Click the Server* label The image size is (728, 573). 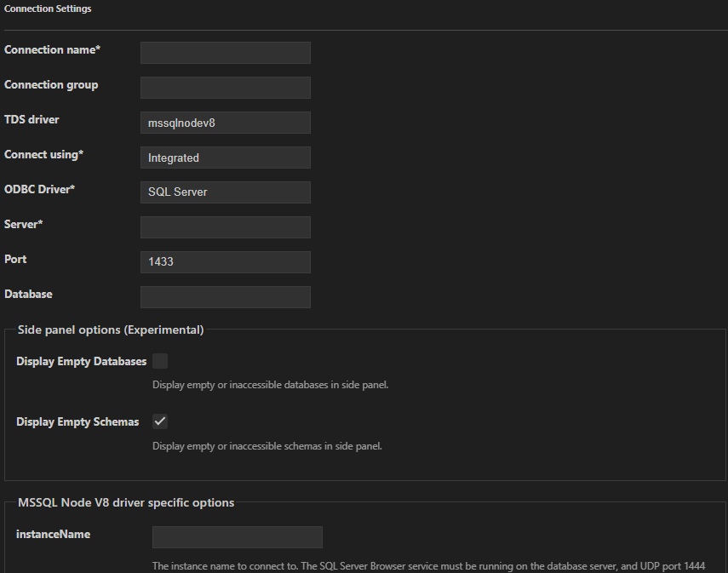point(23,224)
